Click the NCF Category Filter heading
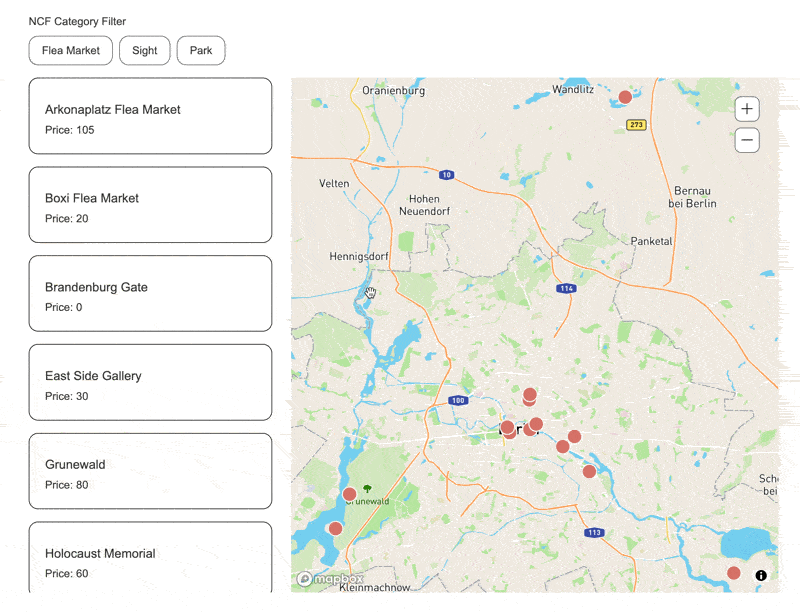This screenshot has height=612, width=800. [77, 21]
